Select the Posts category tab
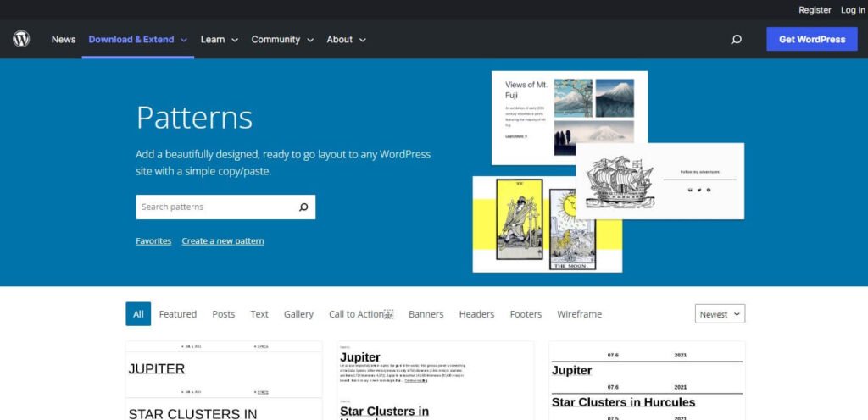This screenshot has width=868, height=420. pos(224,314)
